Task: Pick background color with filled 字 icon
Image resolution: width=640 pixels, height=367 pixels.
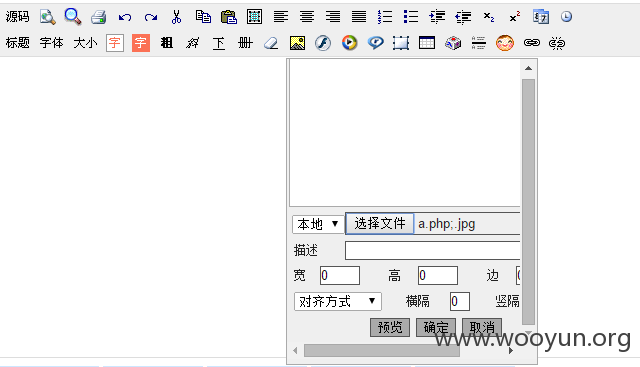Action: (x=141, y=42)
